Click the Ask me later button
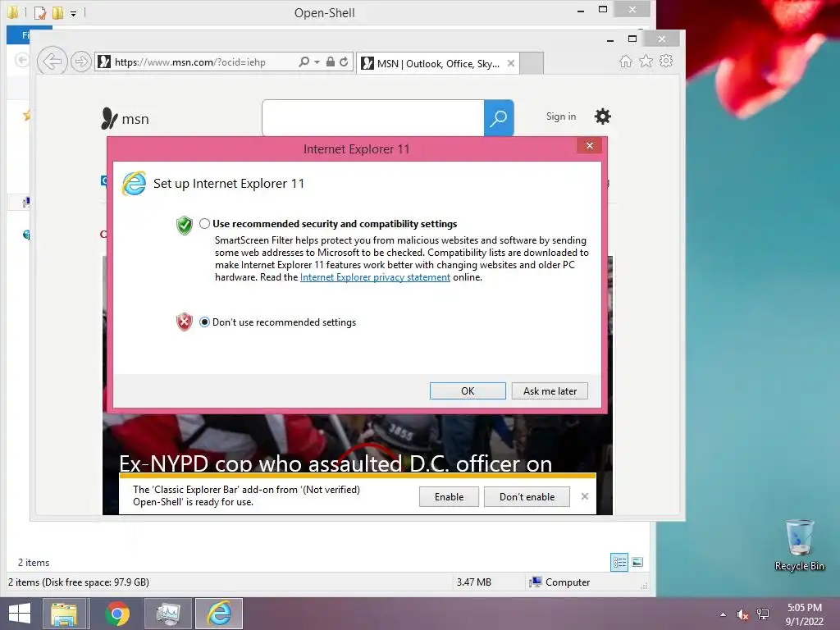The height and width of the screenshot is (630, 840). tap(550, 391)
